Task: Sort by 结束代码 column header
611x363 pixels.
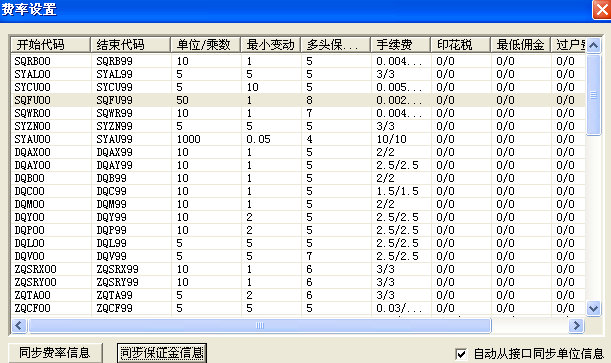Action: point(131,45)
